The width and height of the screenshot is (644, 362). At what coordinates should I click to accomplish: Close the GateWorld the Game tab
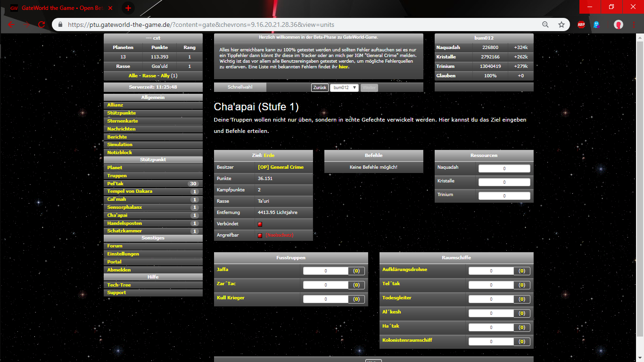coord(110,8)
